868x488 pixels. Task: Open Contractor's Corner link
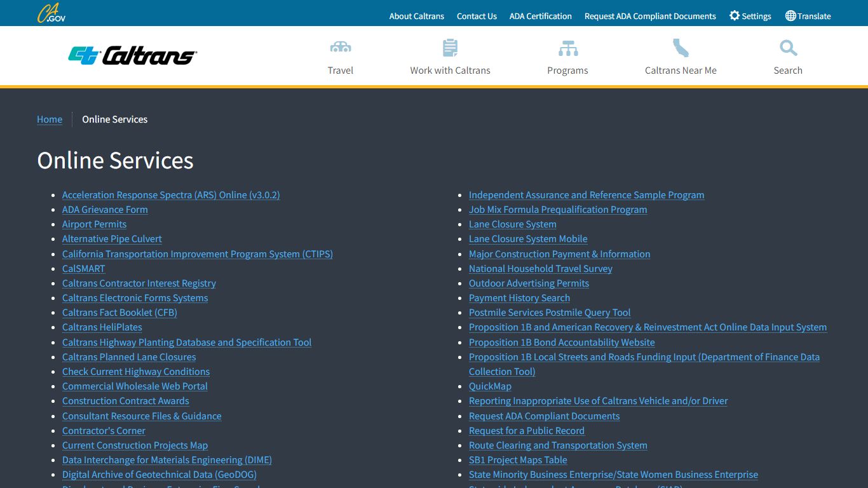pyautogui.click(x=104, y=431)
